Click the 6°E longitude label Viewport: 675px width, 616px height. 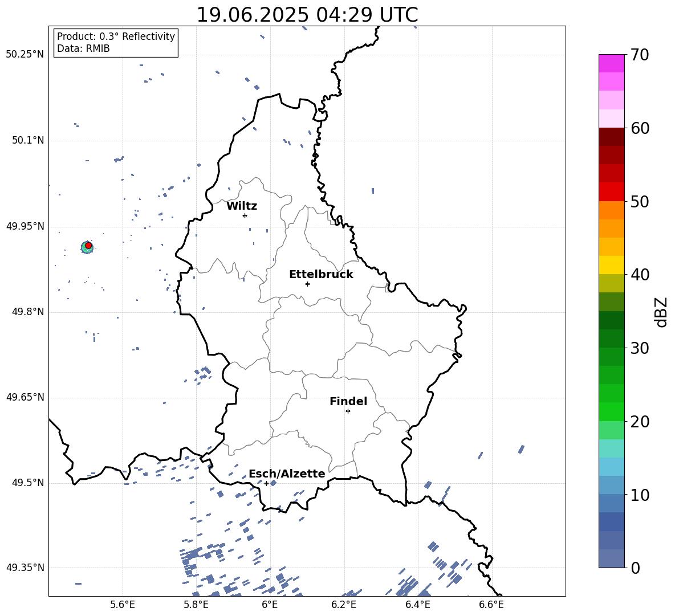click(270, 605)
